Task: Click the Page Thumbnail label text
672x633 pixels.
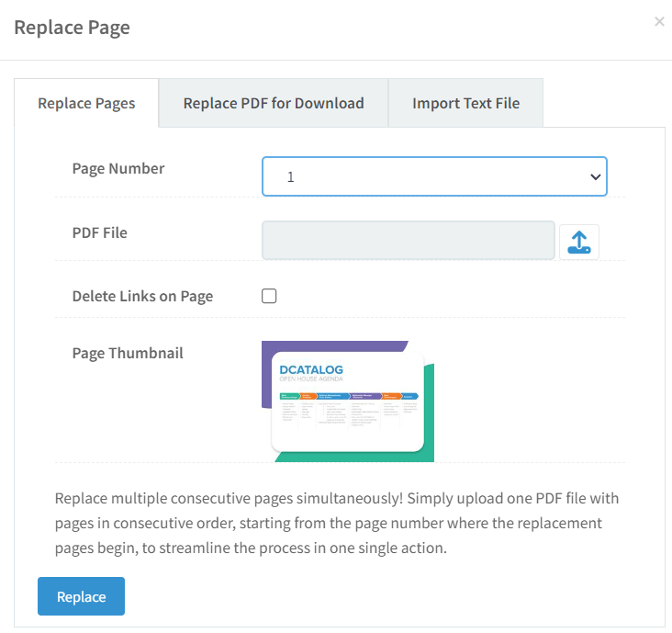Action: [x=128, y=353]
